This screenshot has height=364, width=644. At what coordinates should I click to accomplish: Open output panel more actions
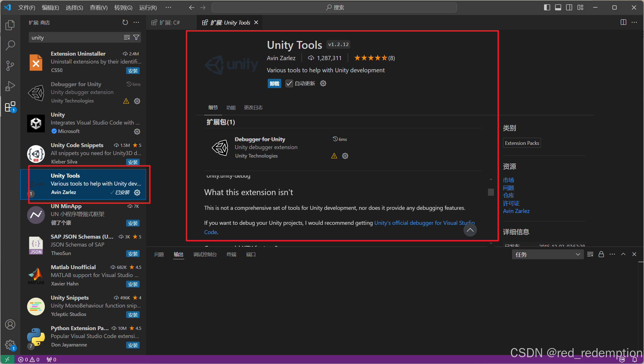click(612, 254)
